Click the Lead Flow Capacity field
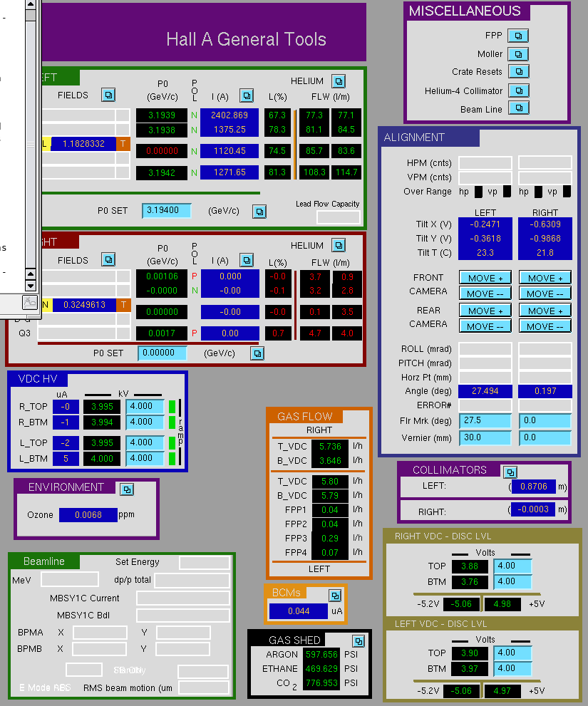Image resolution: width=588 pixels, height=706 pixels. (x=339, y=217)
